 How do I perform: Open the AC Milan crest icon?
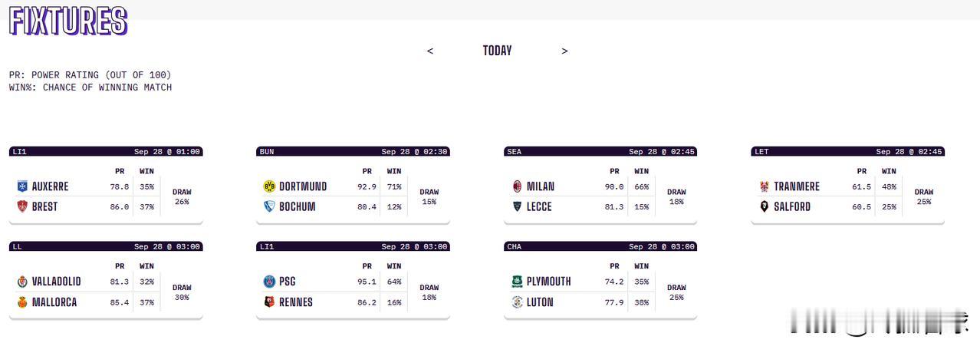pyautogui.click(x=517, y=186)
